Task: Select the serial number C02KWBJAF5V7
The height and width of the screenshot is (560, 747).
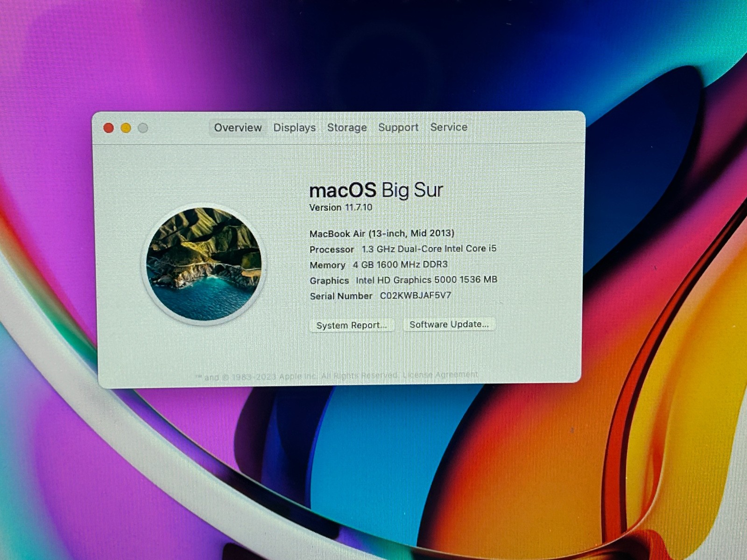Action: (x=416, y=295)
